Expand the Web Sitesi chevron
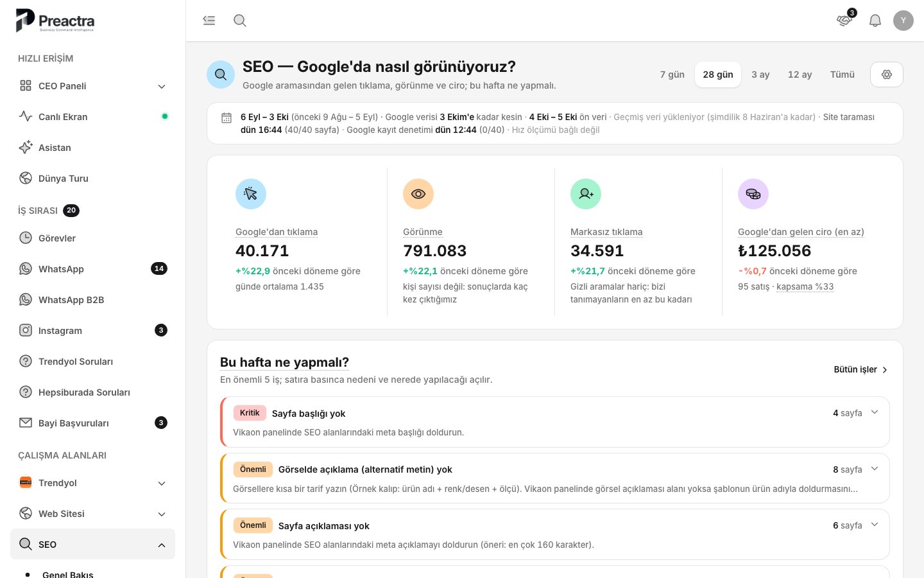Screen dimensions: 924x578 (x=162, y=514)
